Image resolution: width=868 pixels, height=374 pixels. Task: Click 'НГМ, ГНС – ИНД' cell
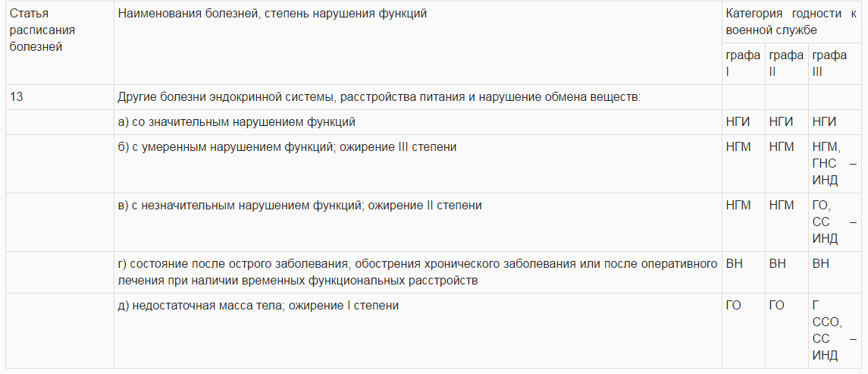pos(835,163)
